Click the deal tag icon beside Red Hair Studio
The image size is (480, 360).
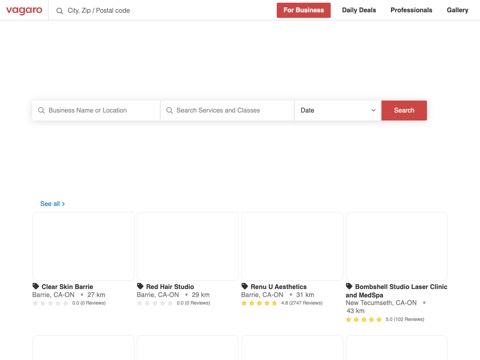coord(140,286)
